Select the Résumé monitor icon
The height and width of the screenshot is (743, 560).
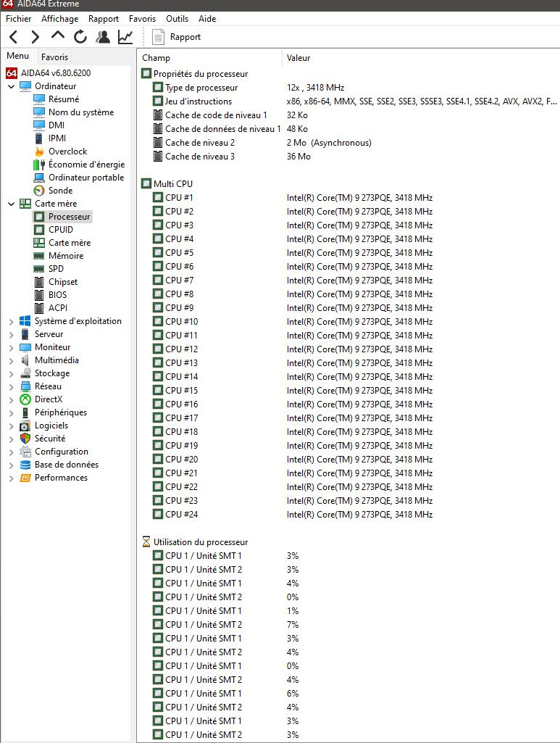pos(39,99)
